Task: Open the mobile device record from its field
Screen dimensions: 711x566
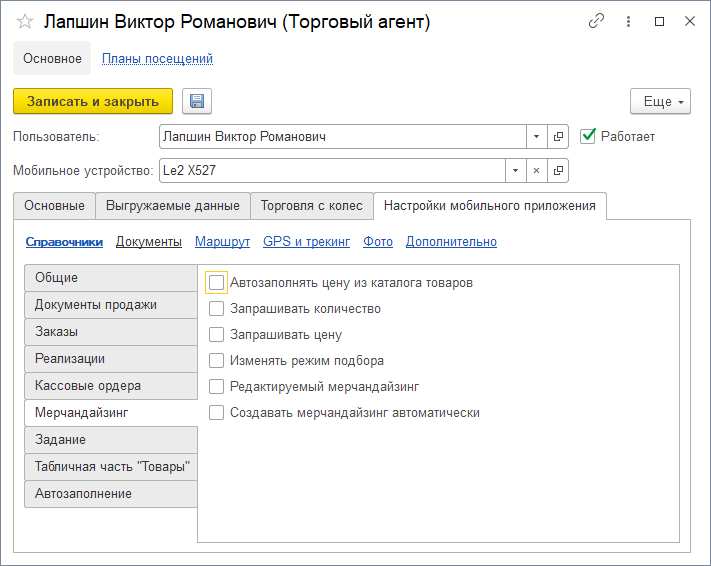Action: coord(559,170)
